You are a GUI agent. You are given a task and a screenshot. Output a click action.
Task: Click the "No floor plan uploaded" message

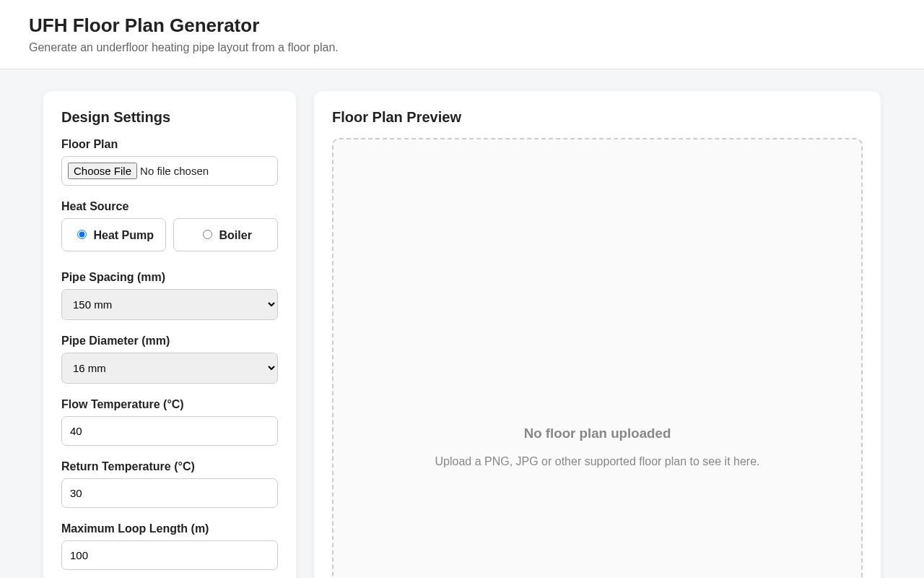pyautogui.click(x=597, y=433)
